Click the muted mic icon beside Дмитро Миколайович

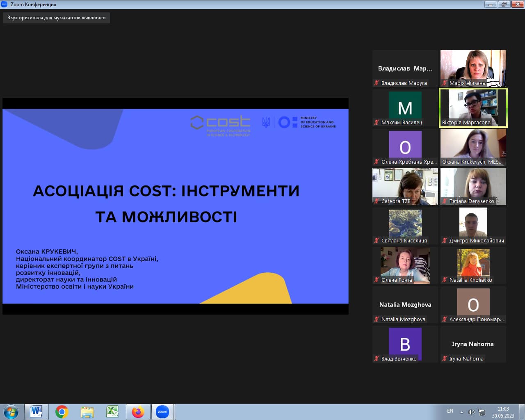(x=445, y=240)
